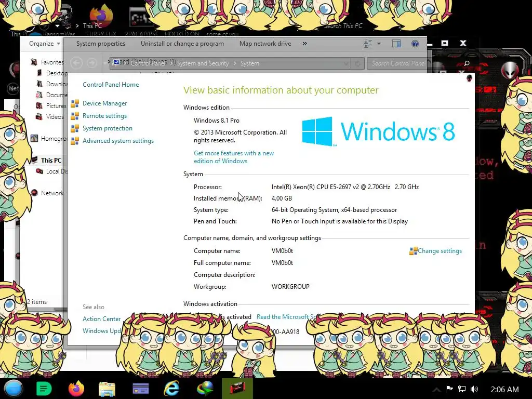Viewport: 532px width, 399px height.
Task: Open purple card app on taskbar
Action: pyautogui.click(x=140, y=389)
